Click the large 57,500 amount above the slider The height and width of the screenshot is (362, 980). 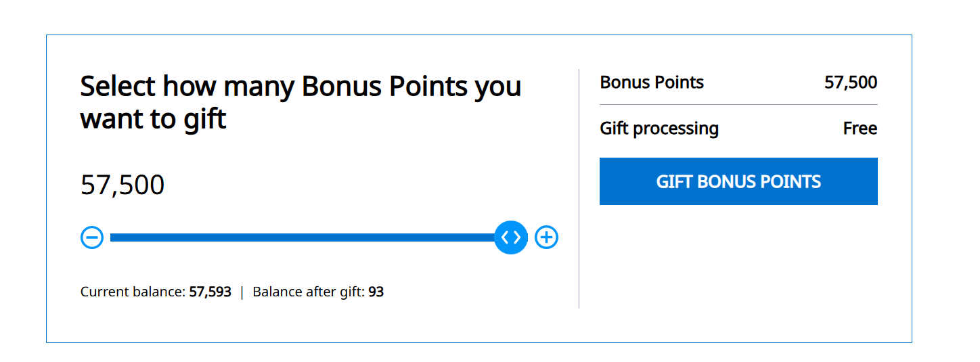tap(122, 185)
